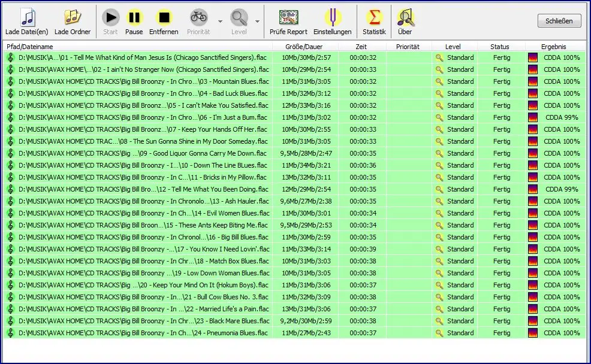Select 09 - Good Liquor Gonna Carry Me Down.flac
This screenshot has height=364, width=591.
click(294, 154)
